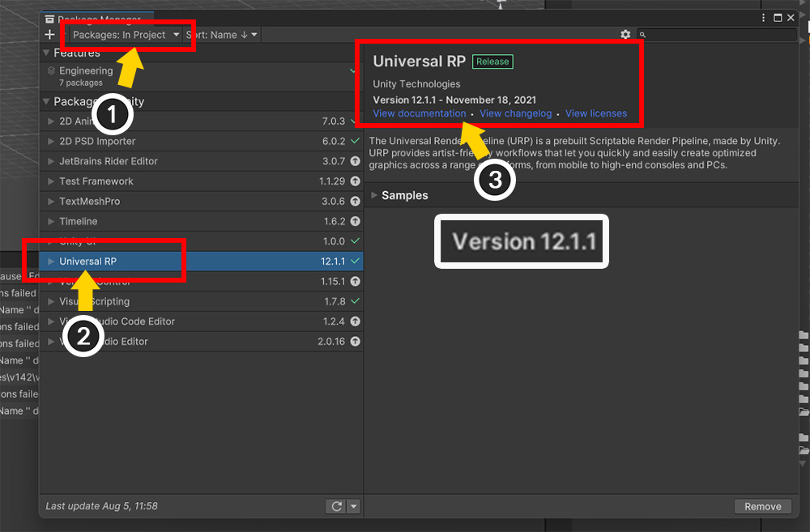Open View changelog link
This screenshot has width=810, height=532.
[515, 113]
